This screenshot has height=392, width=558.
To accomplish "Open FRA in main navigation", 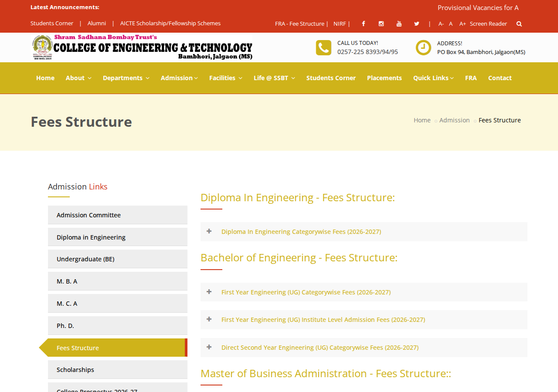I will click(x=471, y=78).
